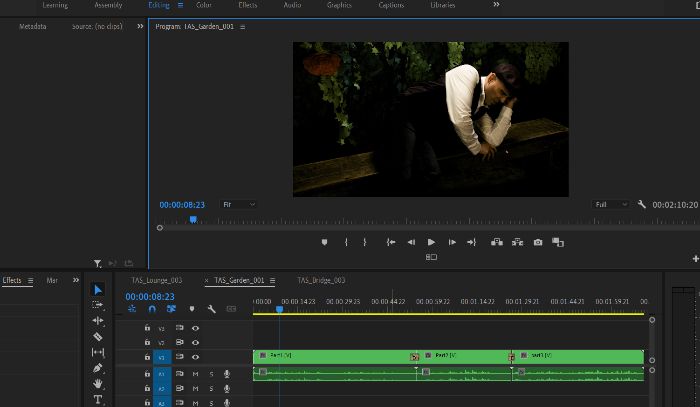Viewport: 700px width, 407px height.
Task: Click the Mark In button
Action: [346, 242]
